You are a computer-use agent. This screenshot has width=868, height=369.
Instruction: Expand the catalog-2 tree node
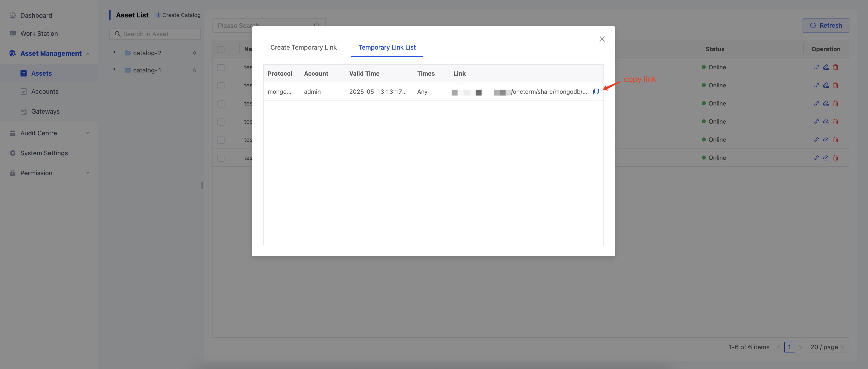click(x=115, y=52)
